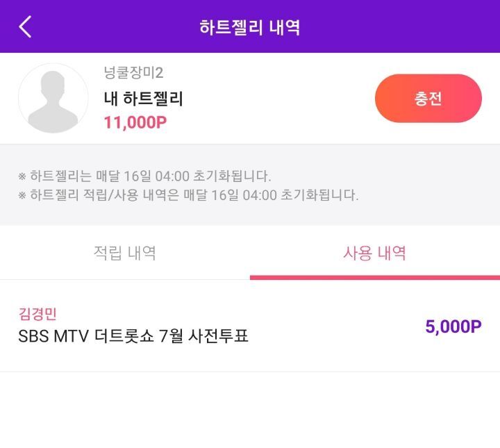The height and width of the screenshot is (448, 500).
Task: Tap the 하트젤리 내역 page title
Action: [250, 27]
